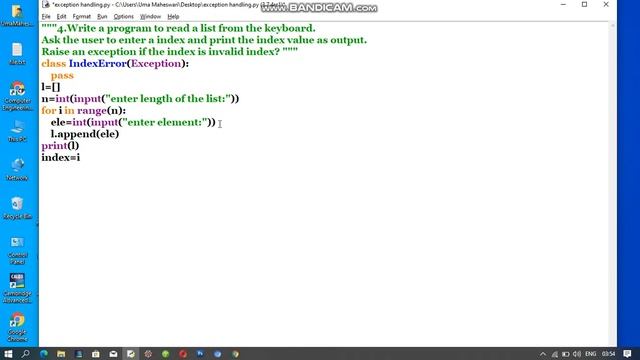Click the active Python IDLE taskbar icon
The image size is (640, 360).
click(x=131, y=353)
